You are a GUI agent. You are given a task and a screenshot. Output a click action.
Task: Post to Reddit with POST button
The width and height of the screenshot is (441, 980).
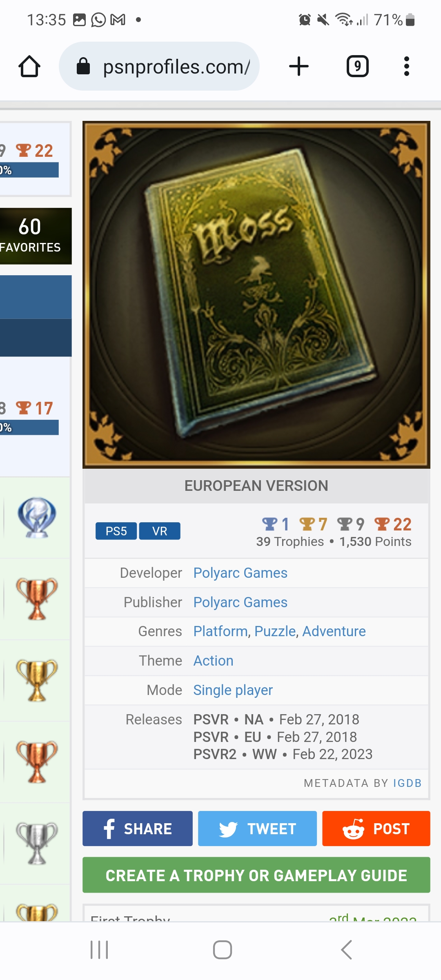point(376,829)
